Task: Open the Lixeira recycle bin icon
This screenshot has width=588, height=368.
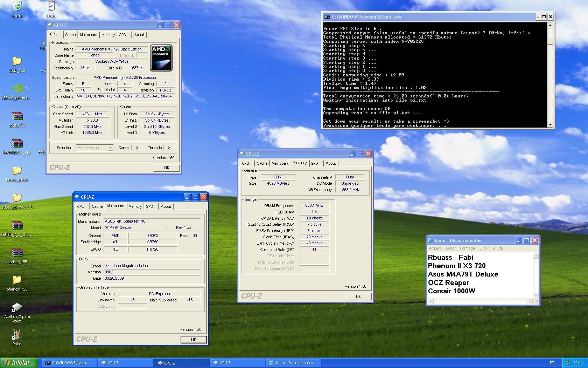Action: [x=17, y=6]
